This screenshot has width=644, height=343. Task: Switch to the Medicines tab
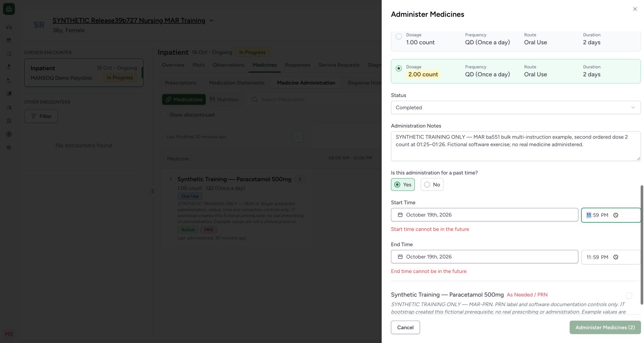pyautogui.click(x=265, y=65)
